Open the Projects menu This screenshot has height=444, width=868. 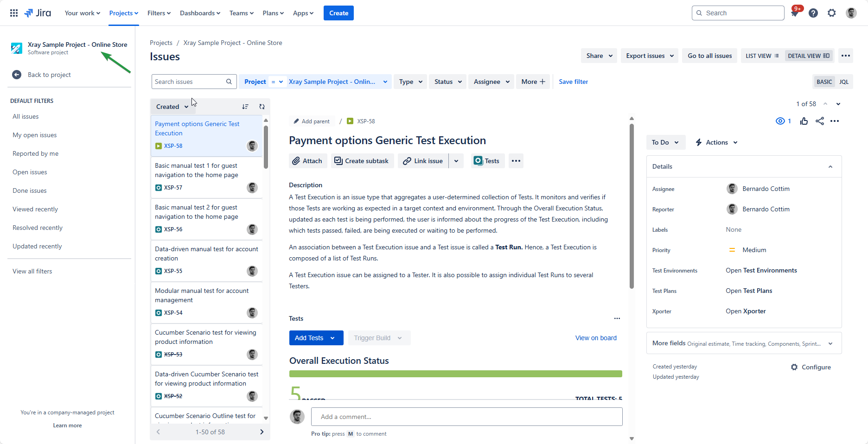124,13
